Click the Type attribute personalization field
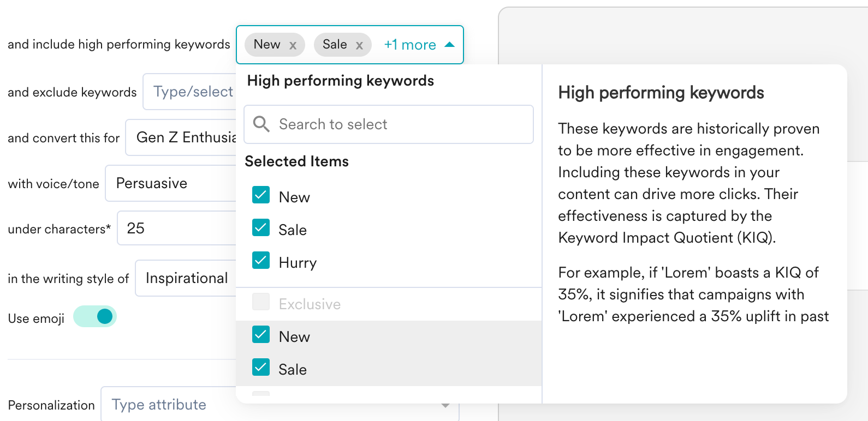 [x=218, y=405]
